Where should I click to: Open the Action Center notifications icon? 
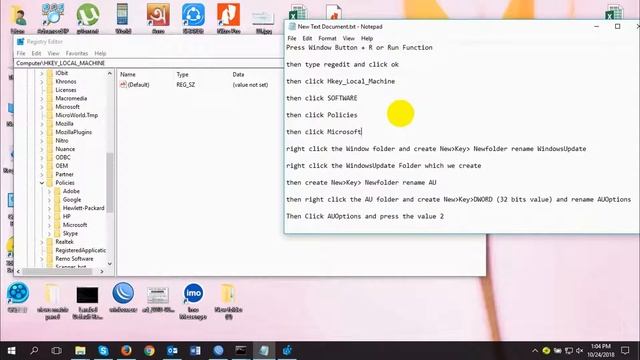point(625,351)
